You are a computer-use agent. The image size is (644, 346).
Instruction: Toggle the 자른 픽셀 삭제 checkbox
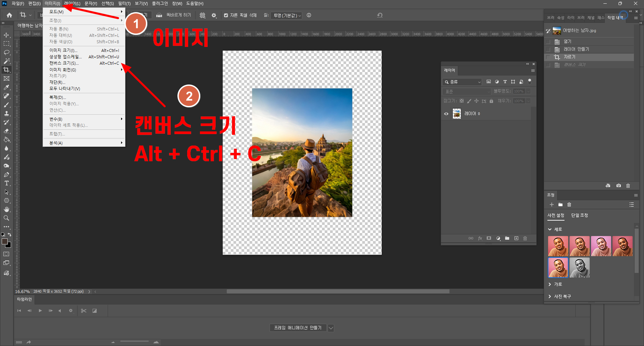[x=226, y=15]
